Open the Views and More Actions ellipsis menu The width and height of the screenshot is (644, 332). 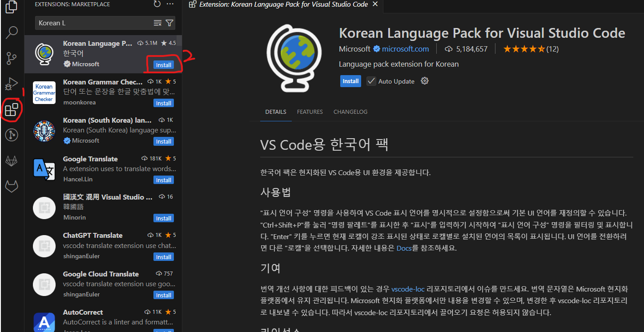point(170,4)
